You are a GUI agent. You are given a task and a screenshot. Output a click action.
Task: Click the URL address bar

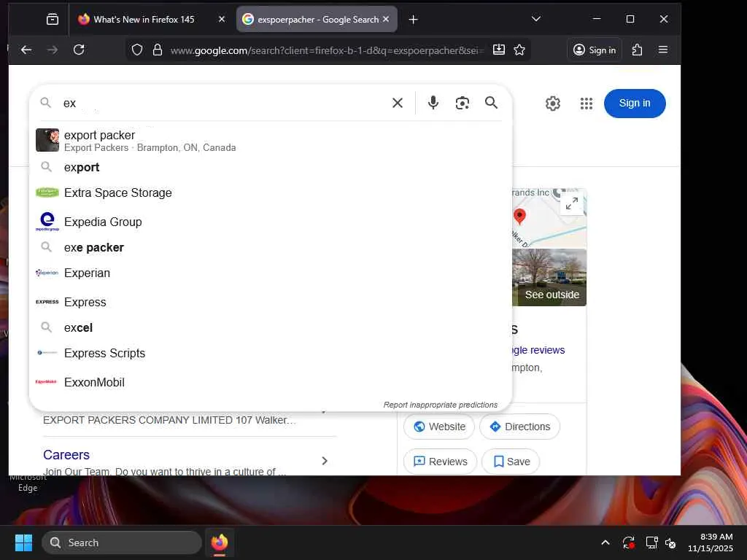pos(328,50)
